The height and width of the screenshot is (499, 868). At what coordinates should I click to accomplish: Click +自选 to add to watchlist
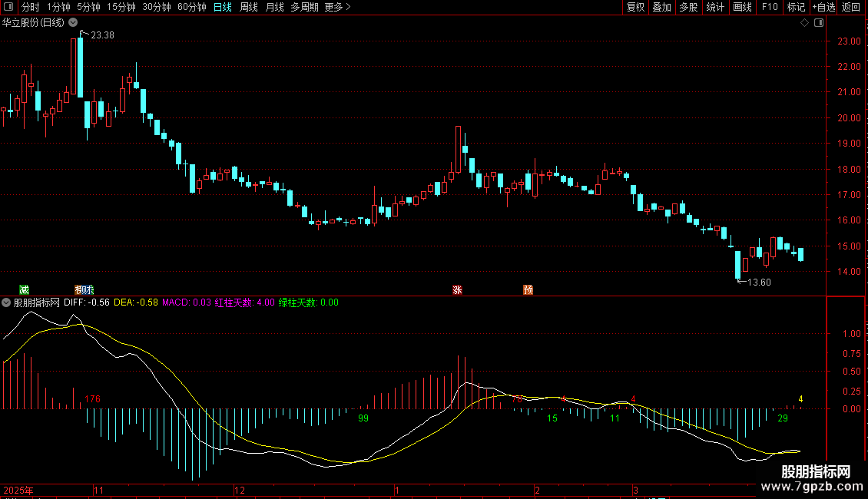pos(823,7)
